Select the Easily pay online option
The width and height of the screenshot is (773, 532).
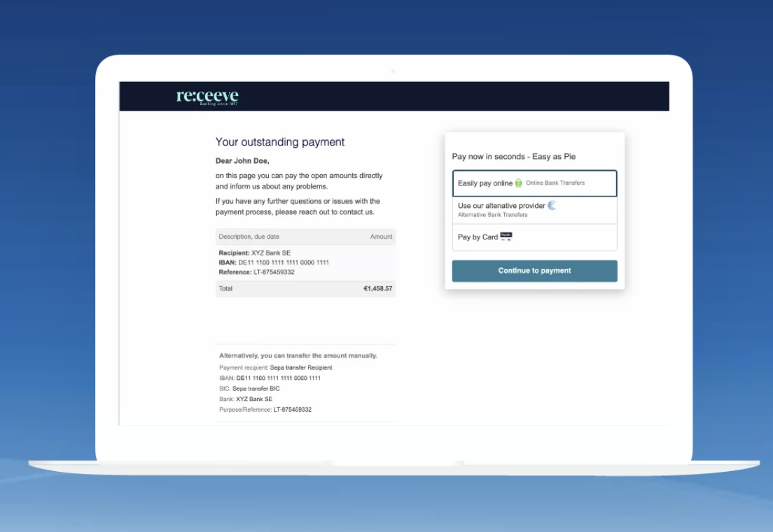click(534, 183)
